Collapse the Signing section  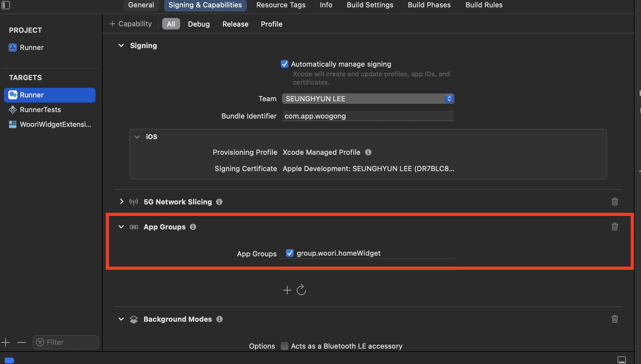point(121,45)
